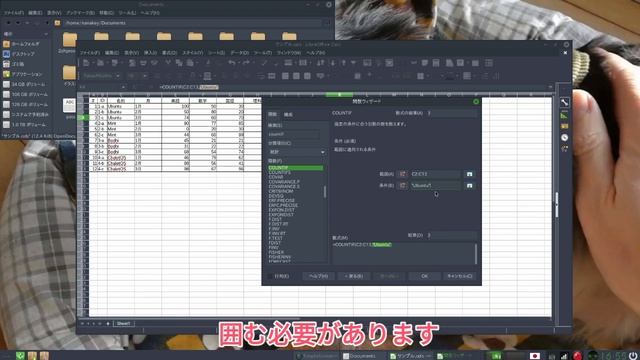Screen dimensions: 640x360
Task: Click the fx button beside the 範囲 field
Action: click(402, 174)
